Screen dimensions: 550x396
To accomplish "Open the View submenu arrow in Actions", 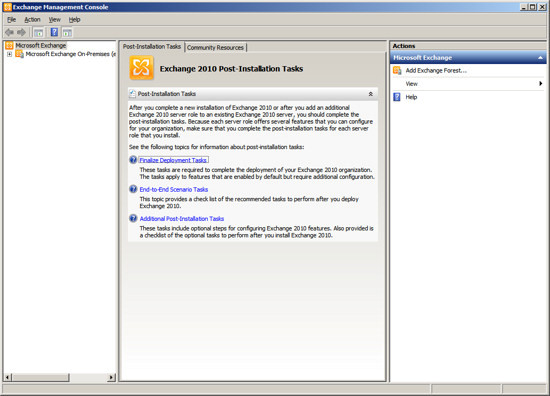I will 541,83.
